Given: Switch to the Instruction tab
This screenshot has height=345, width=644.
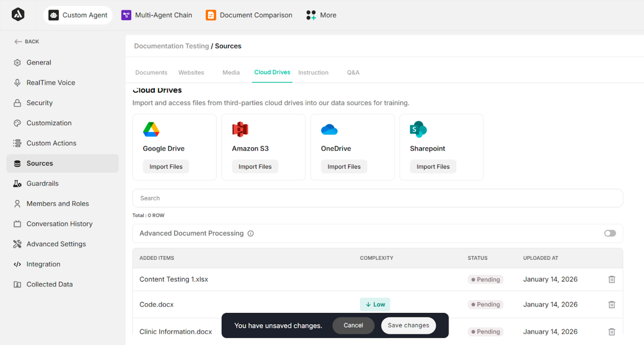Looking at the screenshot, I should click(313, 73).
